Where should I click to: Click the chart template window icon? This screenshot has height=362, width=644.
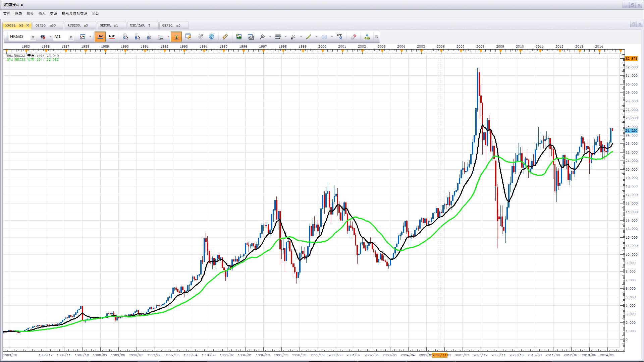tap(251, 37)
